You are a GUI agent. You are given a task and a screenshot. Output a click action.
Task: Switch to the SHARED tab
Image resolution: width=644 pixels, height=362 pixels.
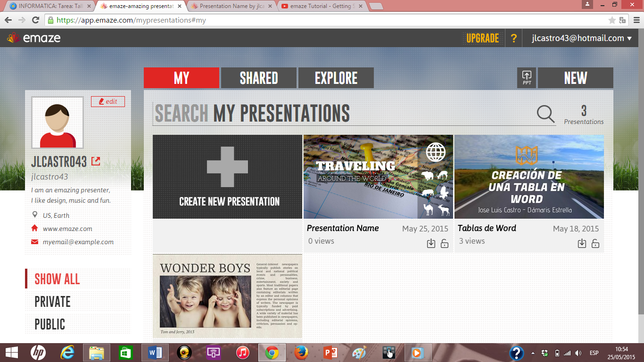pos(259,78)
